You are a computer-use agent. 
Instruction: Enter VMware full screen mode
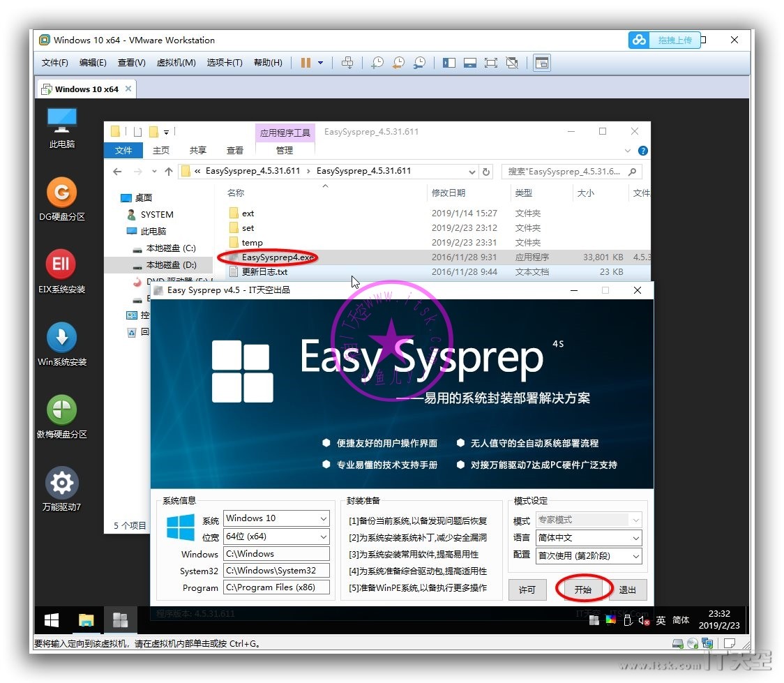pyautogui.click(x=491, y=63)
